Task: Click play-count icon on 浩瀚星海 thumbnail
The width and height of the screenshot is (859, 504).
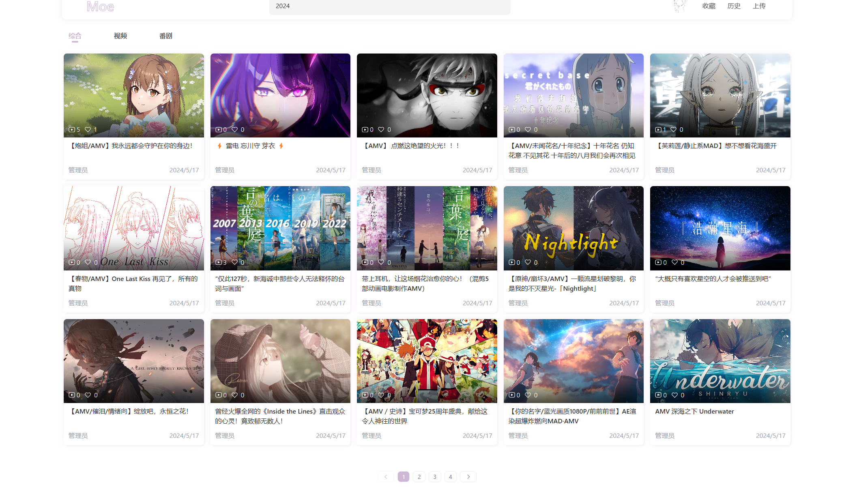Action: pos(658,262)
